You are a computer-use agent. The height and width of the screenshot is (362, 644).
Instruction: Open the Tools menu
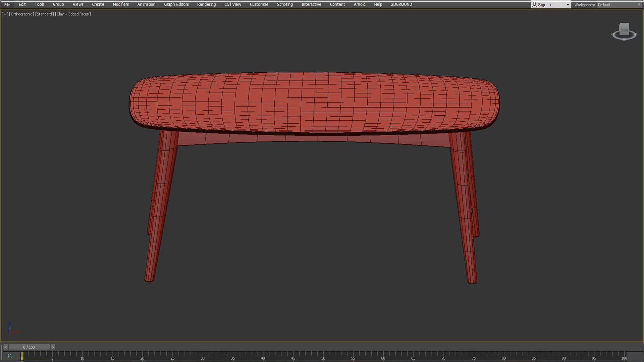coord(40,4)
